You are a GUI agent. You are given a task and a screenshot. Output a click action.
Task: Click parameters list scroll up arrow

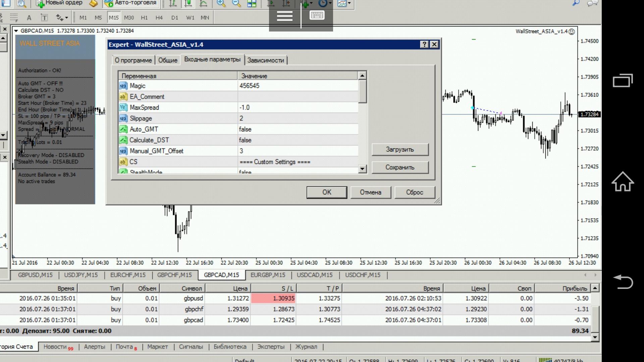[362, 76]
